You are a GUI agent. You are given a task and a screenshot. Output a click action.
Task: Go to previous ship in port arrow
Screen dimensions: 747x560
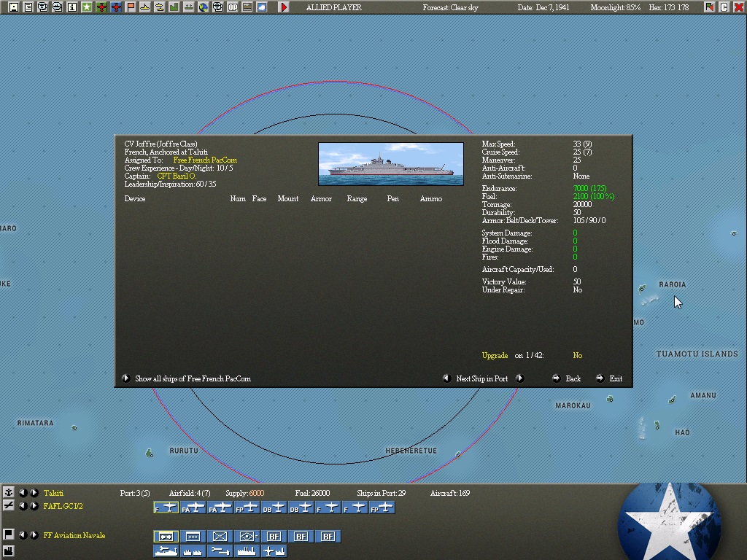coord(446,378)
